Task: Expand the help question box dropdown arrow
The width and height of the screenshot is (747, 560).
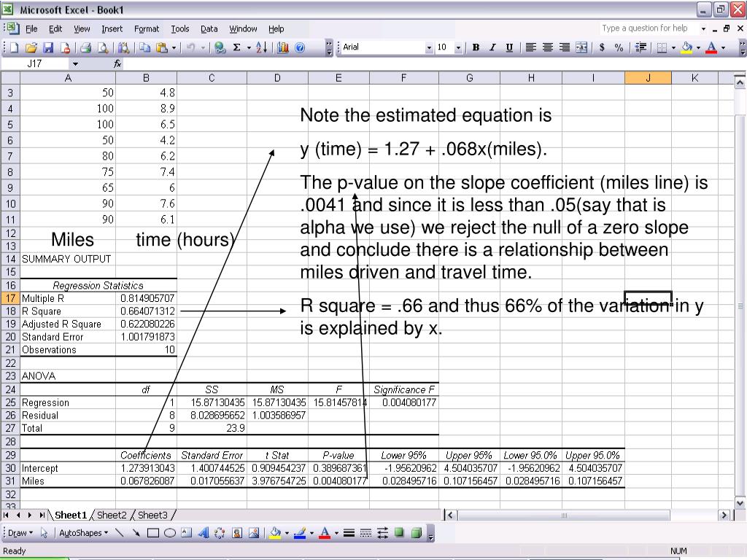Action: [x=703, y=29]
